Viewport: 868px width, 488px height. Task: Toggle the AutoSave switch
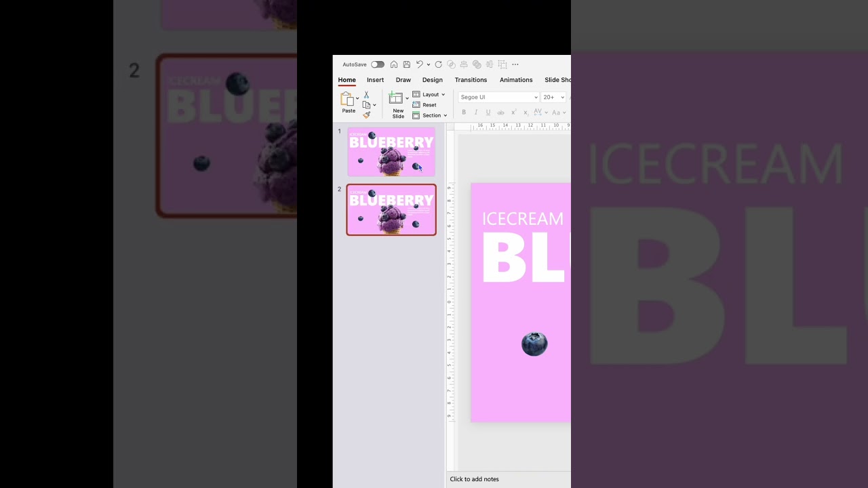pos(377,64)
